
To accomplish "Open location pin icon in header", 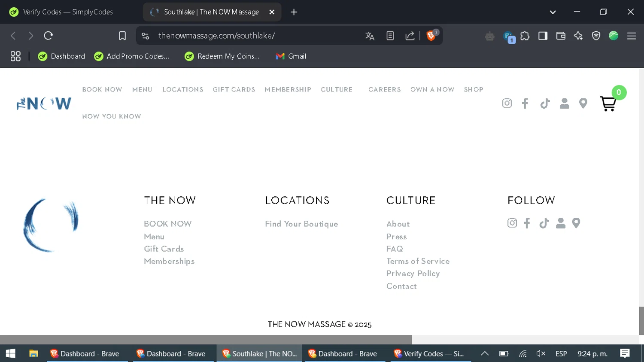I will tap(583, 103).
